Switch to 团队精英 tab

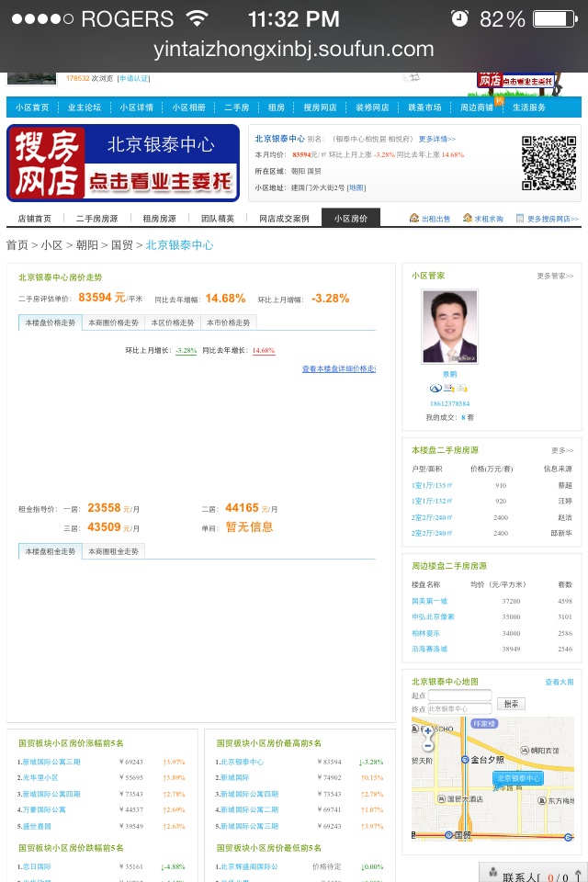218,219
